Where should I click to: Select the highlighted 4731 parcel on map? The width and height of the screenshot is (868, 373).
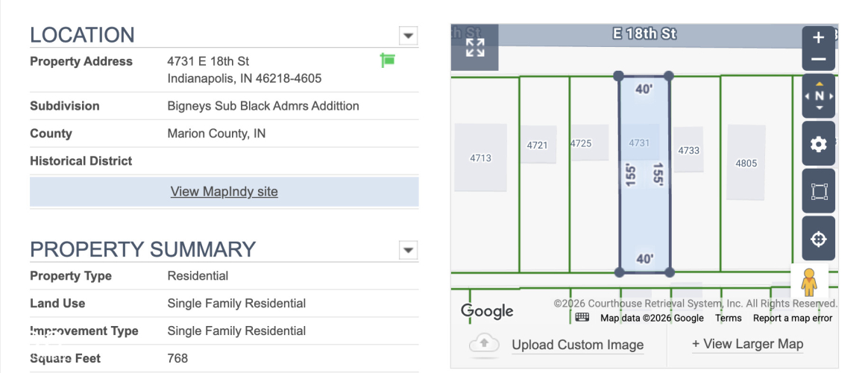(x=644, y=174)
